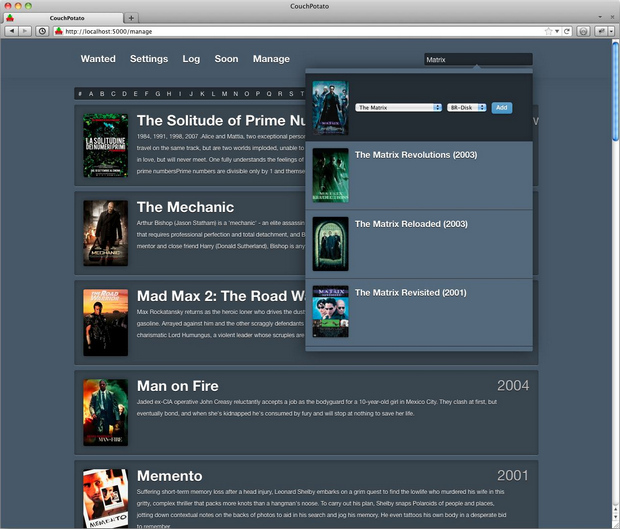The height and width of the screenshot is (529, 620).
Task: Open the Log page
Action: (x=191, y=59)
